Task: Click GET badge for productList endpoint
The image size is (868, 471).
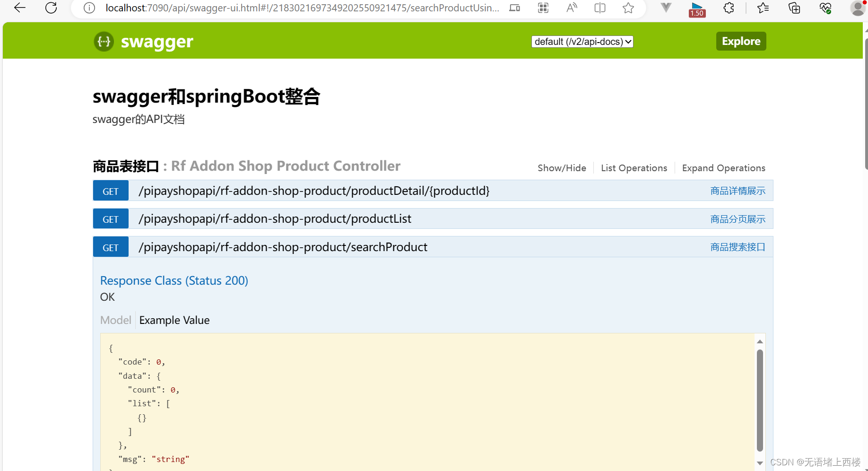Action: (x=111, y=219)
